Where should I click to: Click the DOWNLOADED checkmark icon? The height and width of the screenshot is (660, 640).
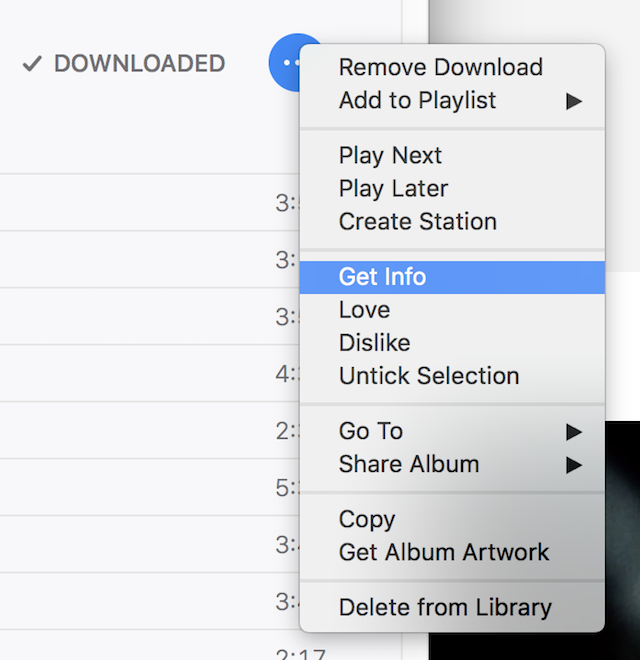point(32,64)
